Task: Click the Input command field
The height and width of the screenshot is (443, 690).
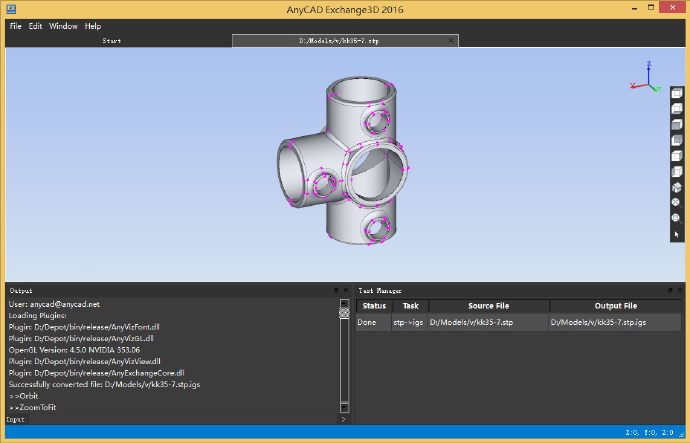Action: click(x=180, y=420)
